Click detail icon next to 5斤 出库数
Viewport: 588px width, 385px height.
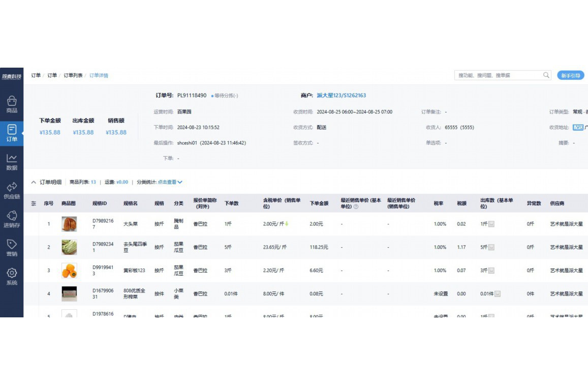coord(491,247)
